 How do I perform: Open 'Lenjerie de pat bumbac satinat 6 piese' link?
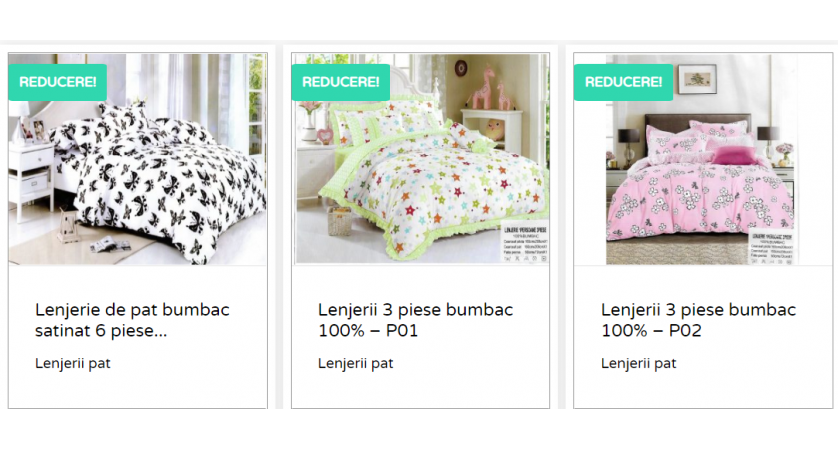133,320
